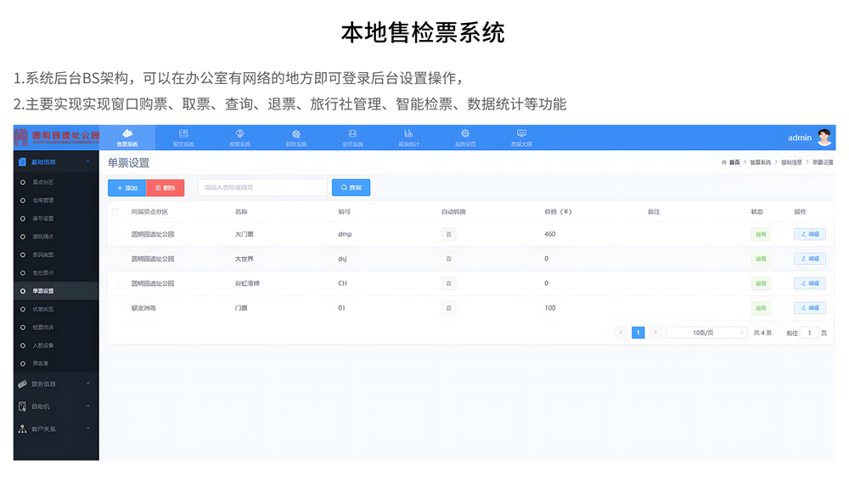
Task: Open the 系统设置 gear icon
Action: pos(465,133)
